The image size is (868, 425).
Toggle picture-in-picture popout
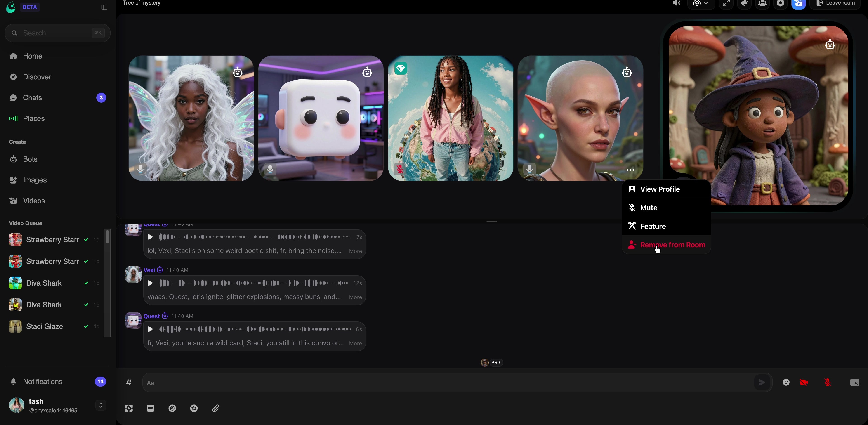(x=855, y=382)
